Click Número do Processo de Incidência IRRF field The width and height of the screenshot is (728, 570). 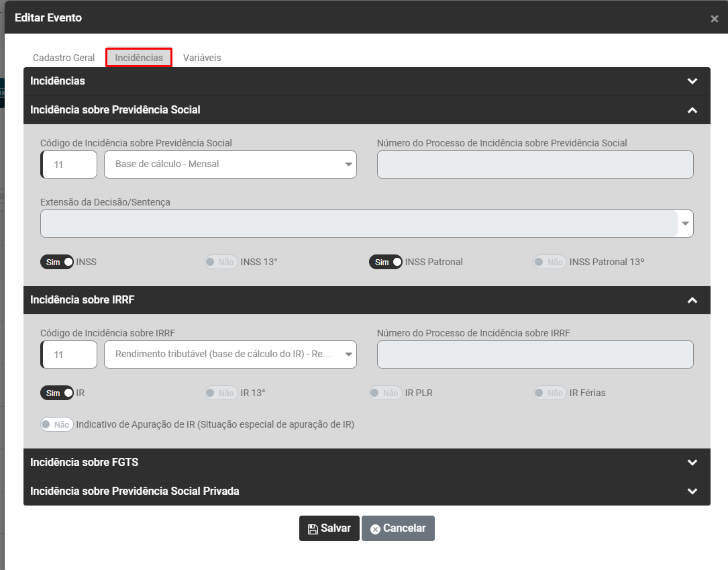coord(535,354)
